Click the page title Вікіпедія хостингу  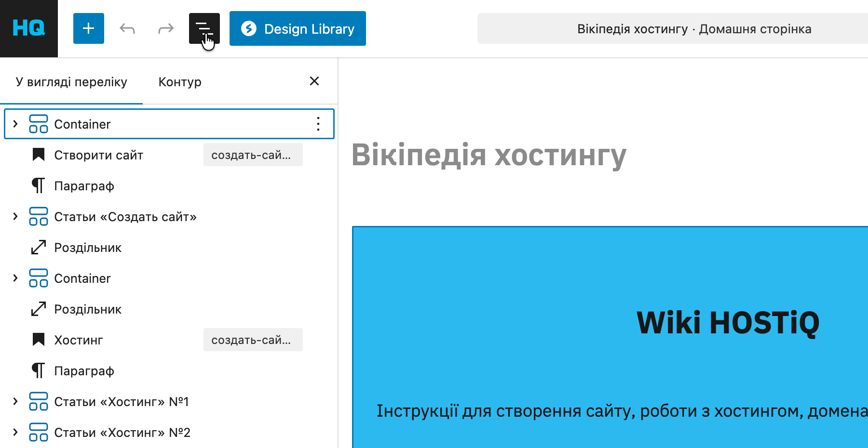coord(489,155)
